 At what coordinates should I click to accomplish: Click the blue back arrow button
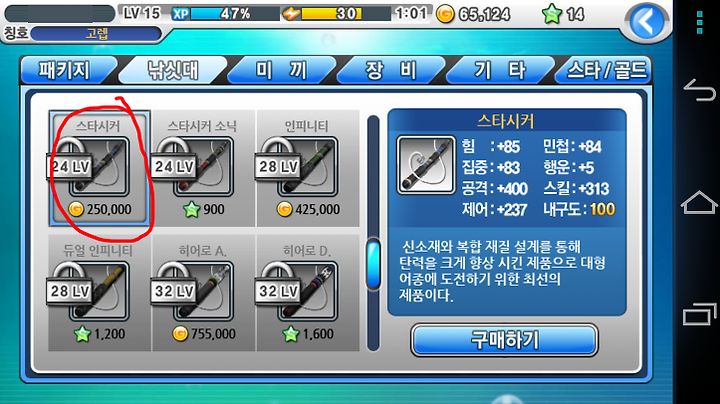(647, 22)
